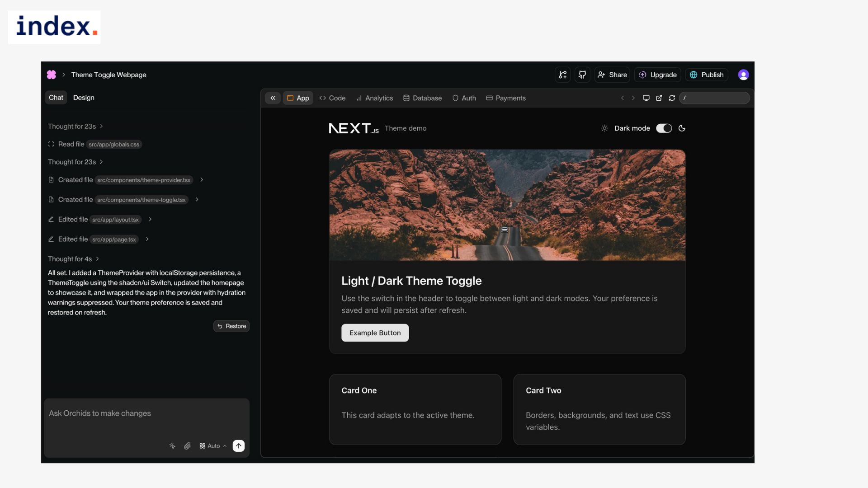Screen dimensions: 868x488
Task: Click the Restore button
Action: pyautogui.click(x=231, y=326)
